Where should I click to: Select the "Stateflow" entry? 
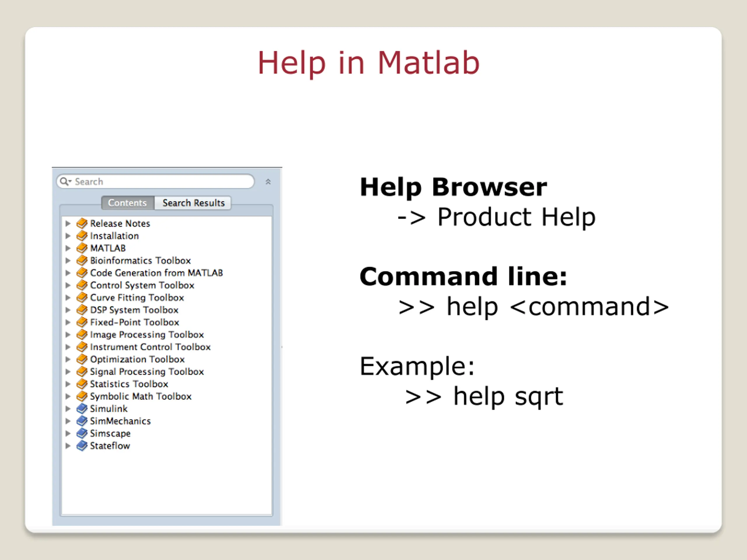tap(110, 446)
